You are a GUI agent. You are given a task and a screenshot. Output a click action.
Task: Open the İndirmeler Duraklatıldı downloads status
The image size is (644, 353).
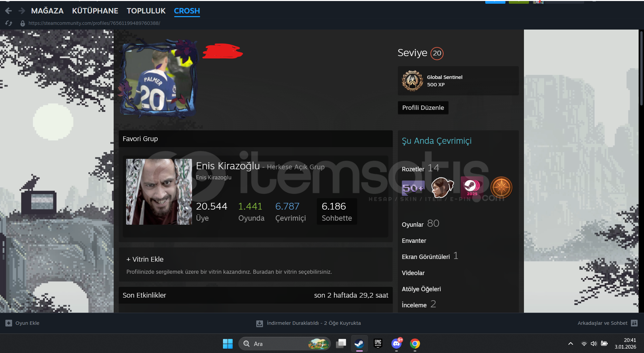[314, 323]
